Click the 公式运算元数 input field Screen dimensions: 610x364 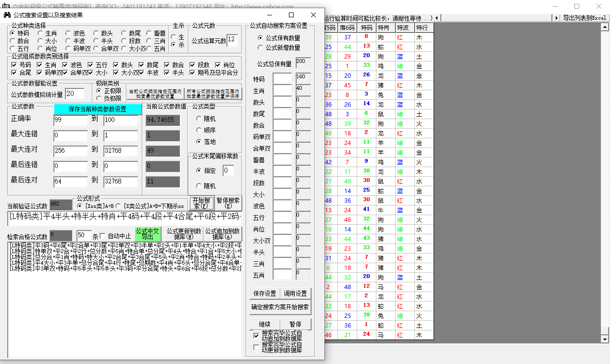click(x=232, y=41)
